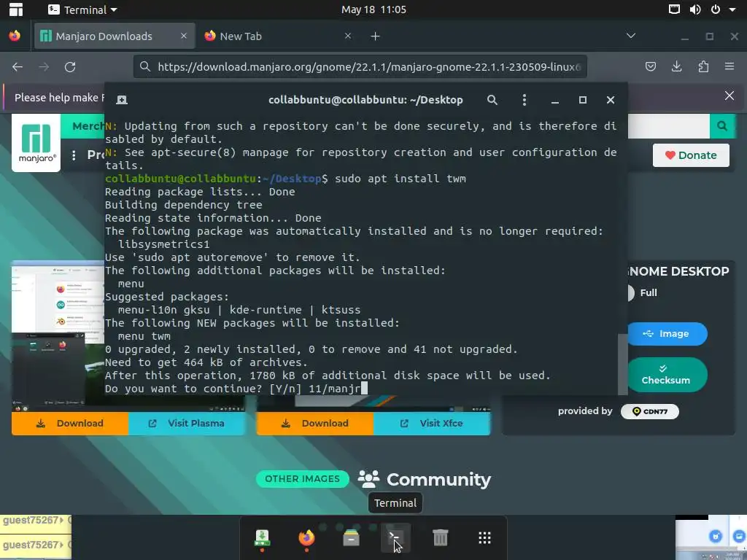
Task: Open the Terminal app menu in top bar
Action: (x=83, y=9)
